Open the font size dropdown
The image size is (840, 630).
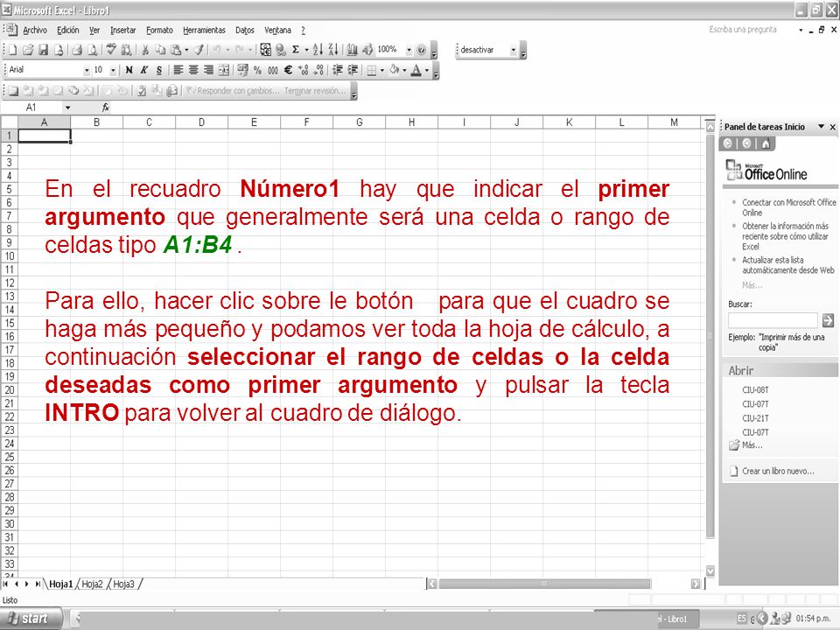point(113,70)
